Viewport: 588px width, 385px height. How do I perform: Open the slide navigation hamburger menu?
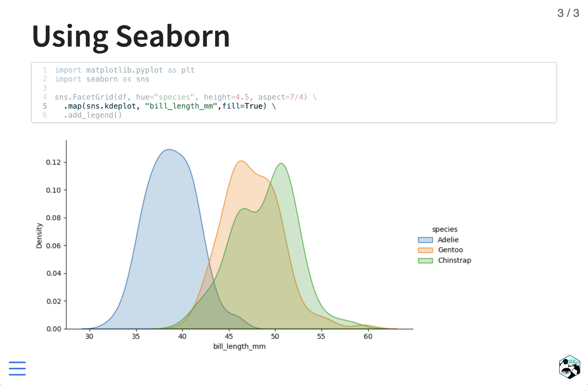point(17,368)
